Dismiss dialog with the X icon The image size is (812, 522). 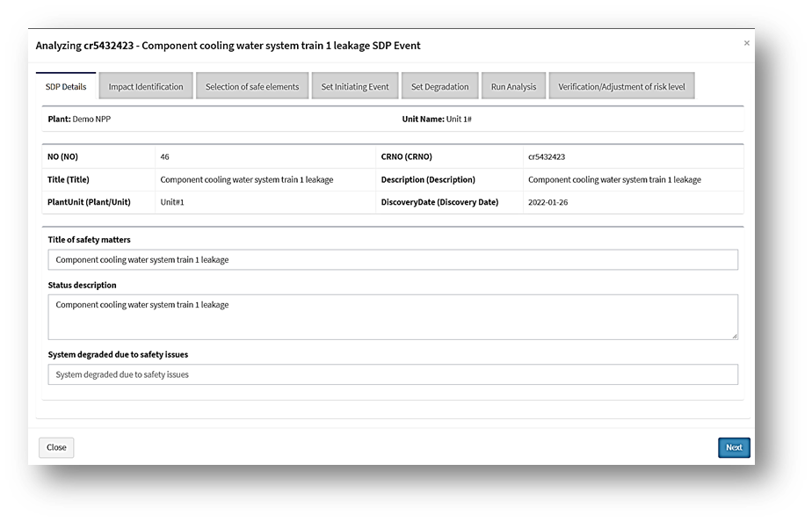(x=747, y=43)
